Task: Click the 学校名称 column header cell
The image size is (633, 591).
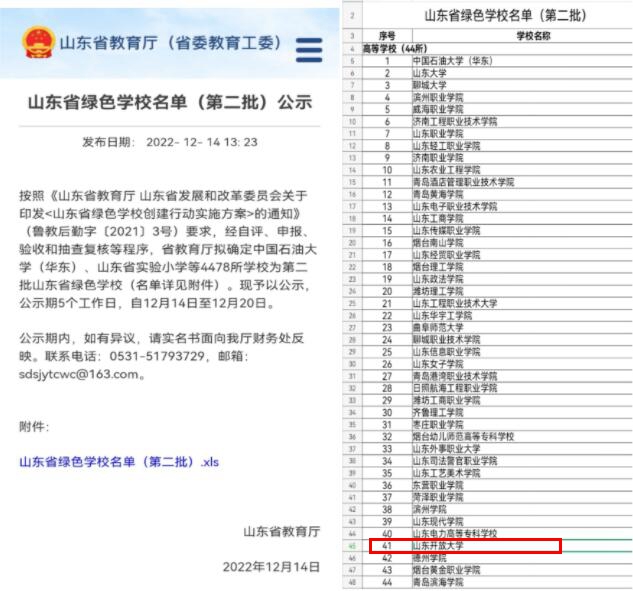Action: click(x=522, y=36)
